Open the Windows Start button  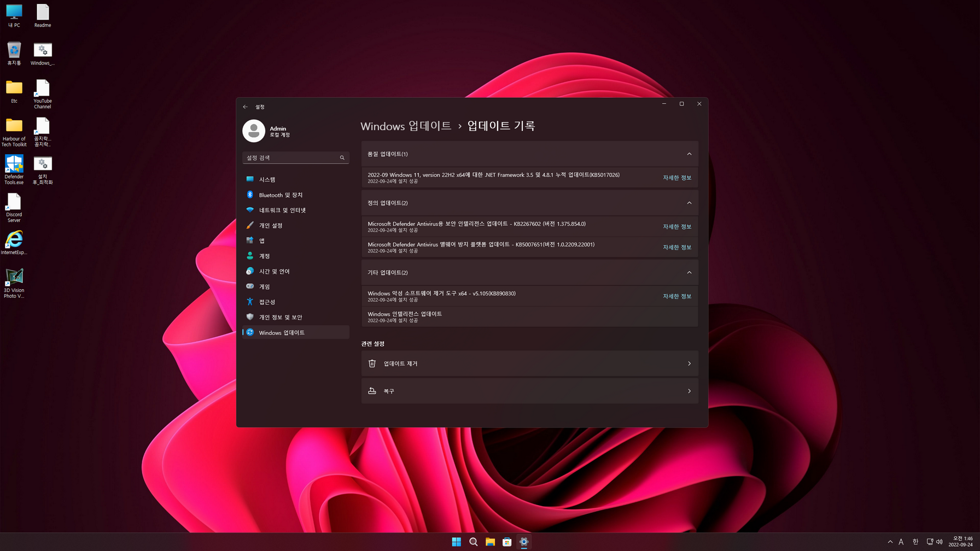[x=456, y=542]
